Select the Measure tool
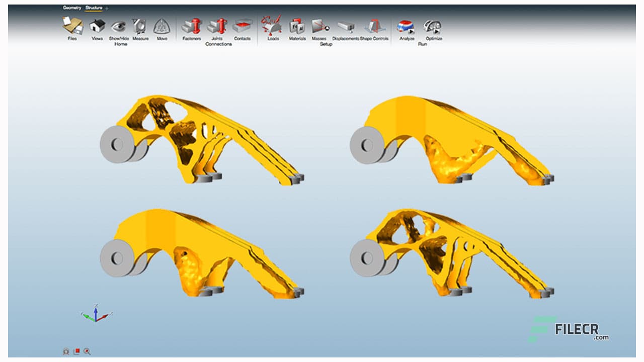This screenshot has height=362, width=644. 140,26
